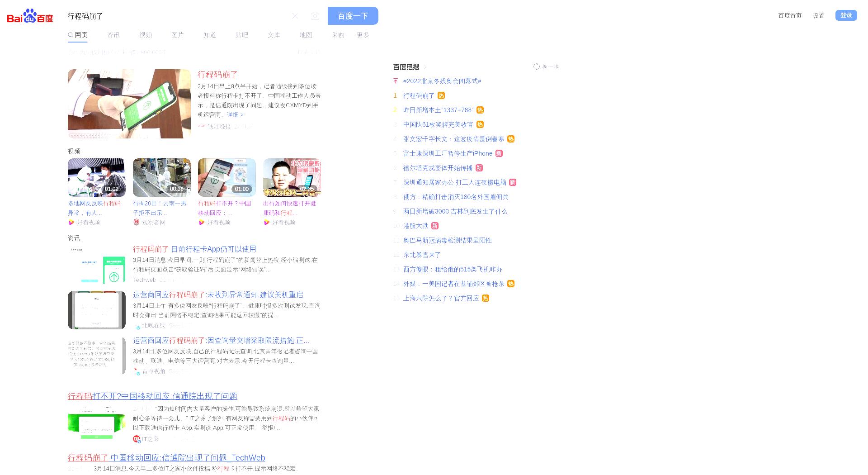
Task: Open result 行程码打不开?中国移动回应:信通院出现了问题
Action: coord(152,396)
